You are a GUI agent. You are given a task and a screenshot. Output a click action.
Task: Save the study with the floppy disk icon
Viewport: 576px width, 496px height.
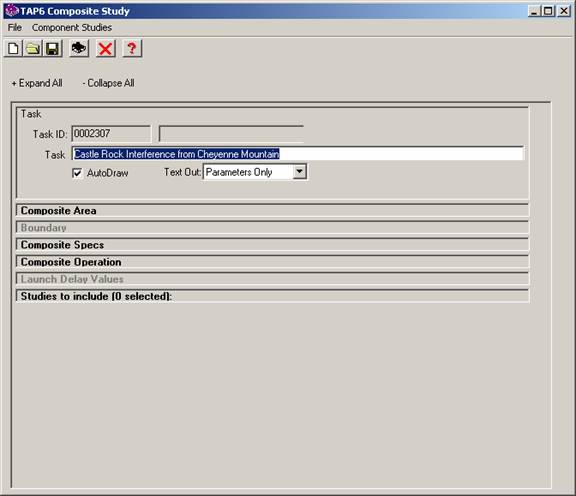click(53, 48)
